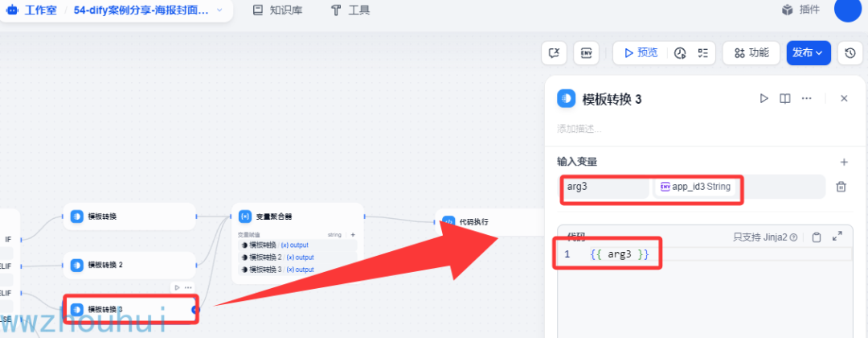Image resolution: width=868 pixels, height=338 pixels.
Task: Expand the 发布 publish dropdown
Action: 809,53
